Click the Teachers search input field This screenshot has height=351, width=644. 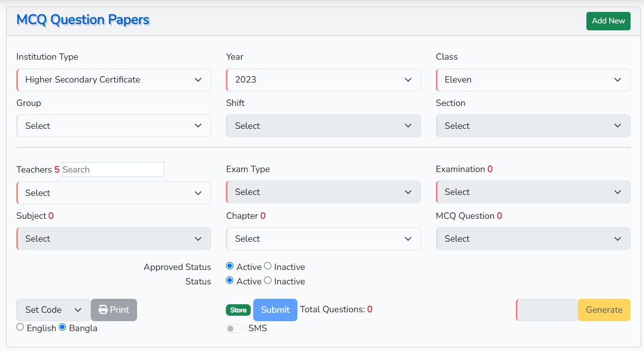[x=113, y=170]
